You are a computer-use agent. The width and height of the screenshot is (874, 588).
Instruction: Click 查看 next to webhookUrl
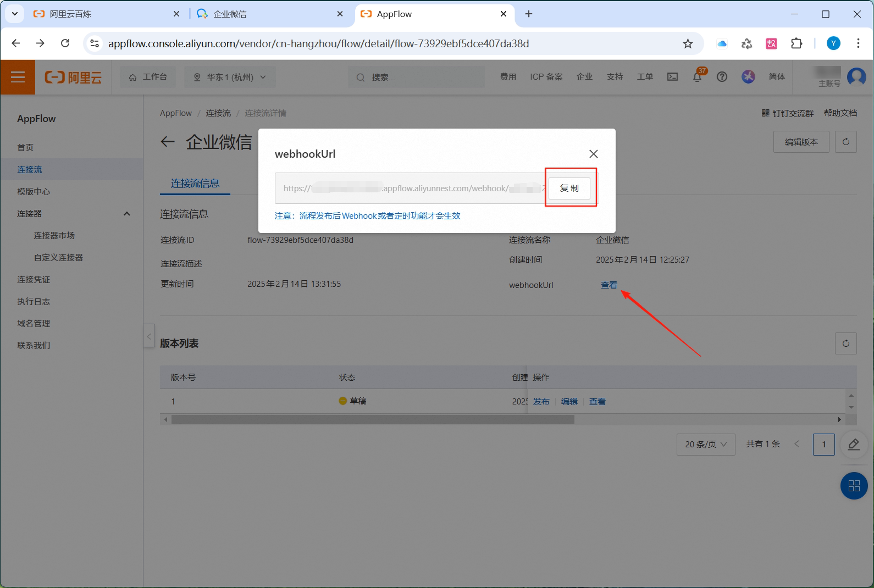click(x=609, y=285)
